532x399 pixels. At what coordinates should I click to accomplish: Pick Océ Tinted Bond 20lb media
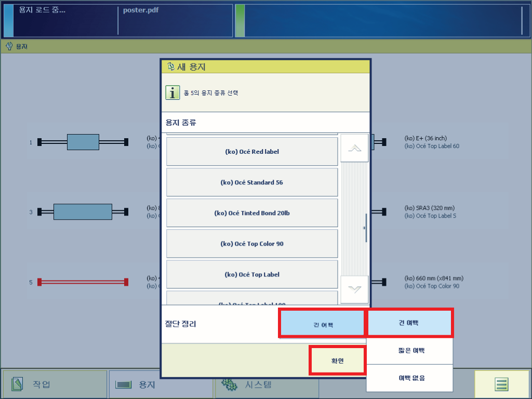252,213
